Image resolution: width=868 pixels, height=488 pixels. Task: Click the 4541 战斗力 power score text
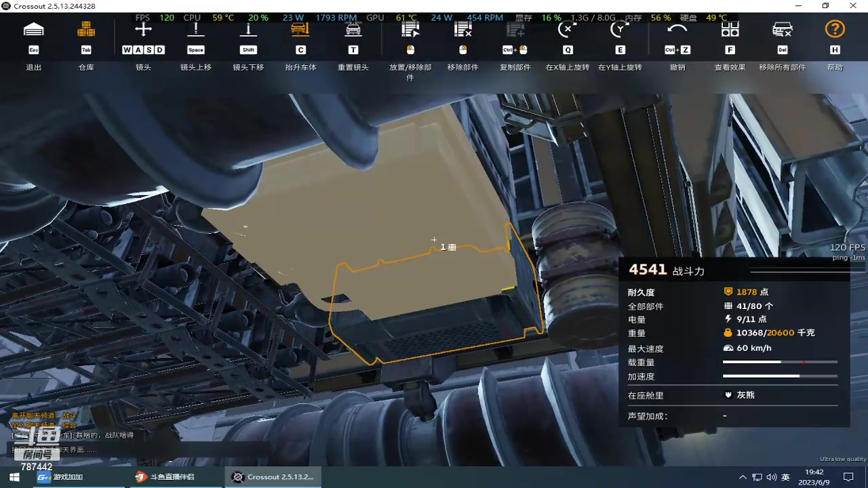click(x=667, y=270)
